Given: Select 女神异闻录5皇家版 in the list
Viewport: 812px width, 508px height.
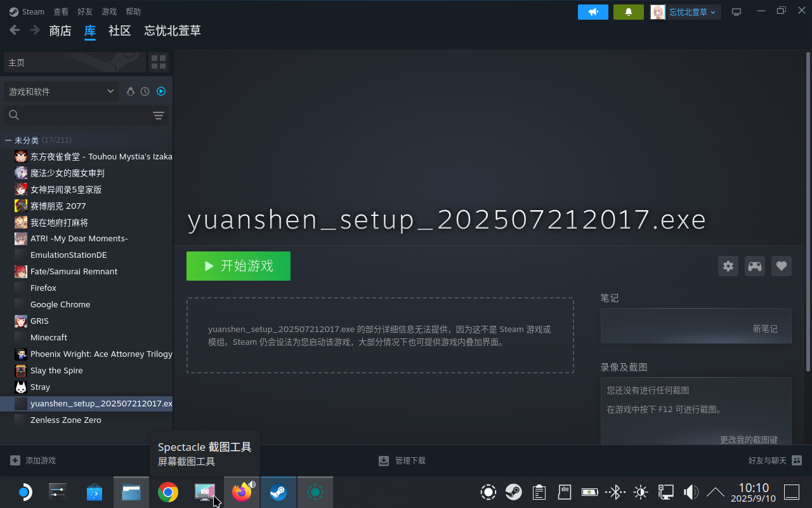Looking at the screenshot, I should (x=88, y=189).
